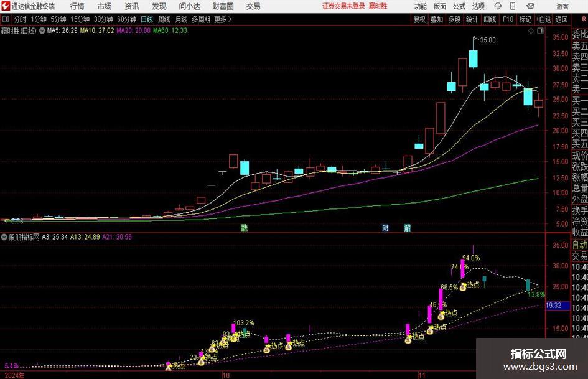The width and height of the screenshot is (588, 379).
Task: Switch to the 15分钟 period
Action: [x=80, y=19]
